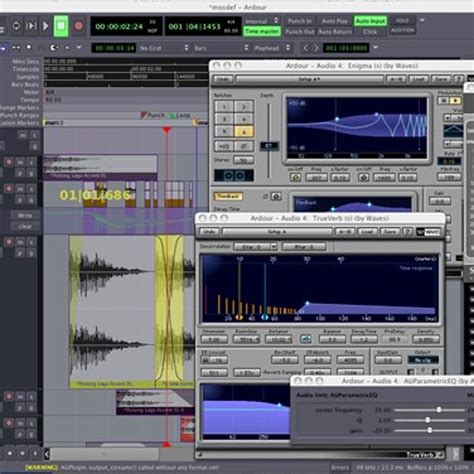474x474 pixels.
Task: Click the Enigma Stereo value field
Action: pyautogui.click(x=244, y=161)
